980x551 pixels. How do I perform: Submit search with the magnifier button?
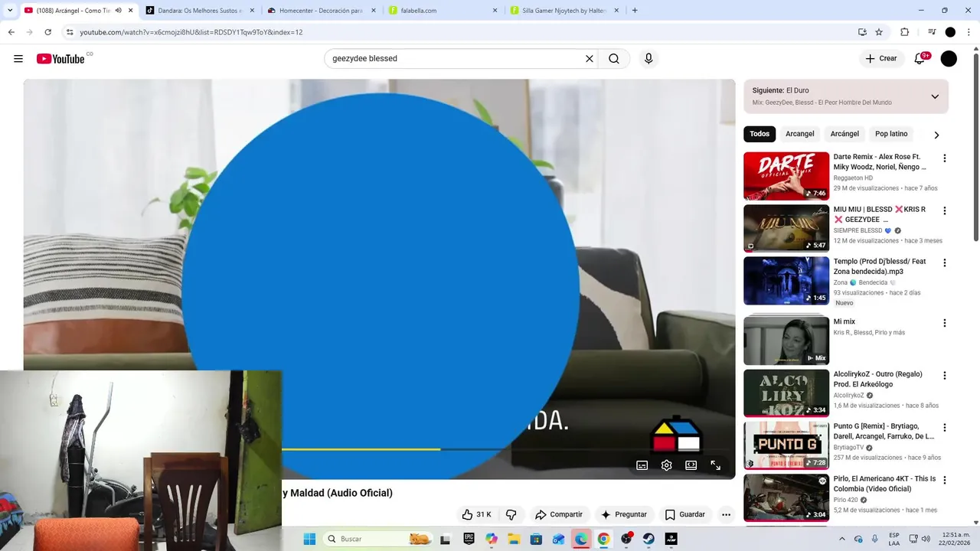pyautogui.click(x=614, y=59)
